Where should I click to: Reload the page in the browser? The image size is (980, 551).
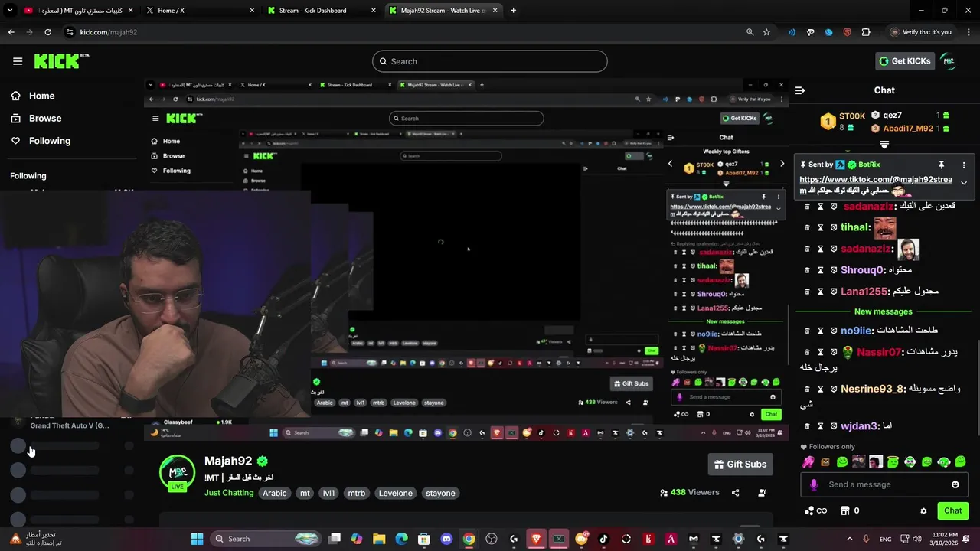click(x=47, y=32)
